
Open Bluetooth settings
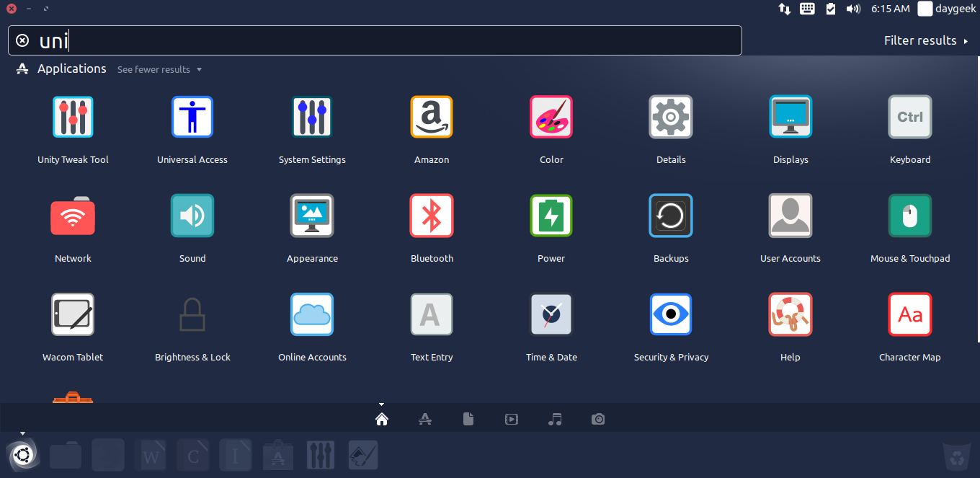[432, 216]
